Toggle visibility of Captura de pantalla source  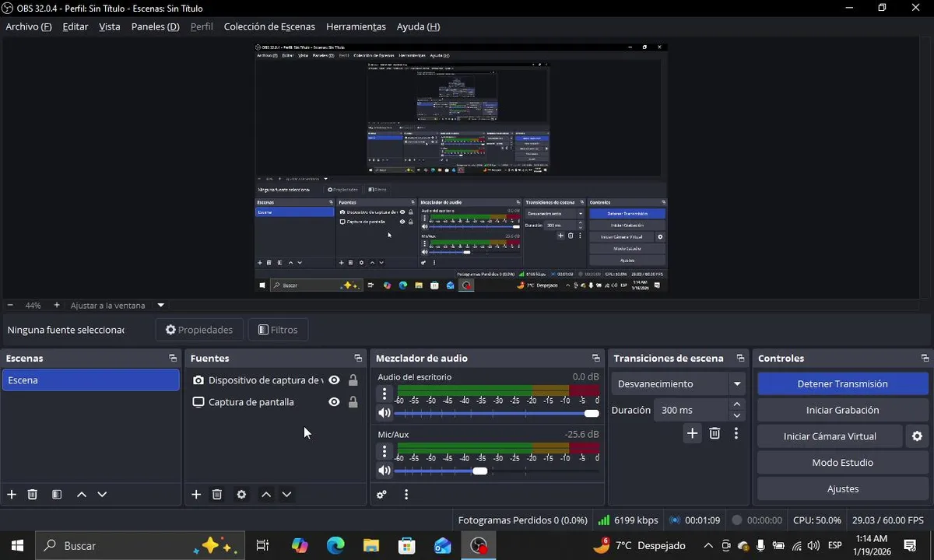[334, 402]
